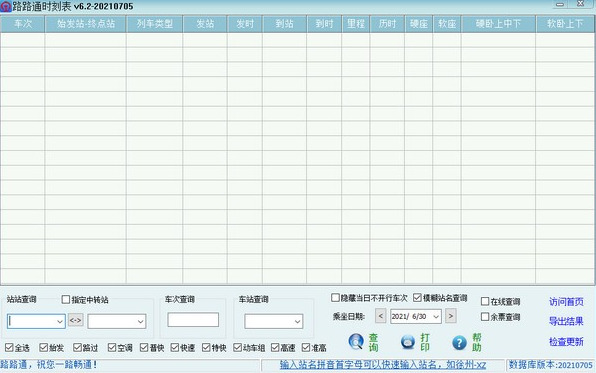596x373 pixels.
Task: Click the 列车类型 column header
Action: (x=155, y=24)
